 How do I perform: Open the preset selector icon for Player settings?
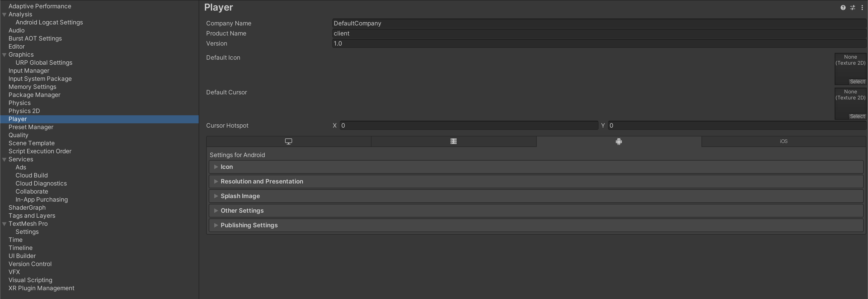[852, 7]
